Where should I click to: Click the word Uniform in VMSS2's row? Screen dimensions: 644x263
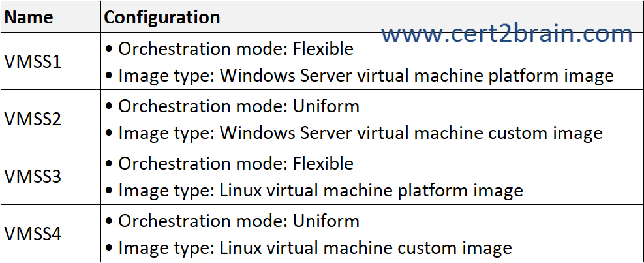pos(326,106)
